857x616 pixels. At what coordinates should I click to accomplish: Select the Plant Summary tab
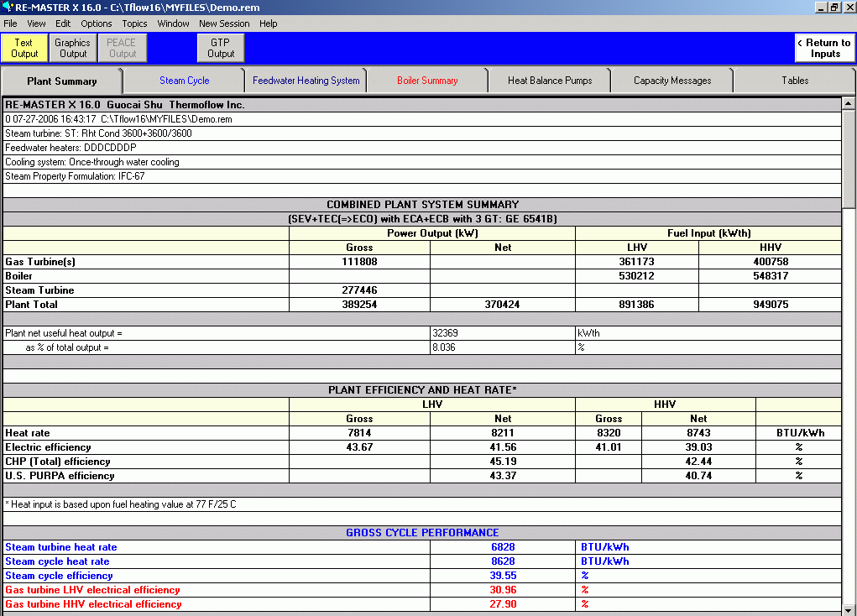click(62, 81)
